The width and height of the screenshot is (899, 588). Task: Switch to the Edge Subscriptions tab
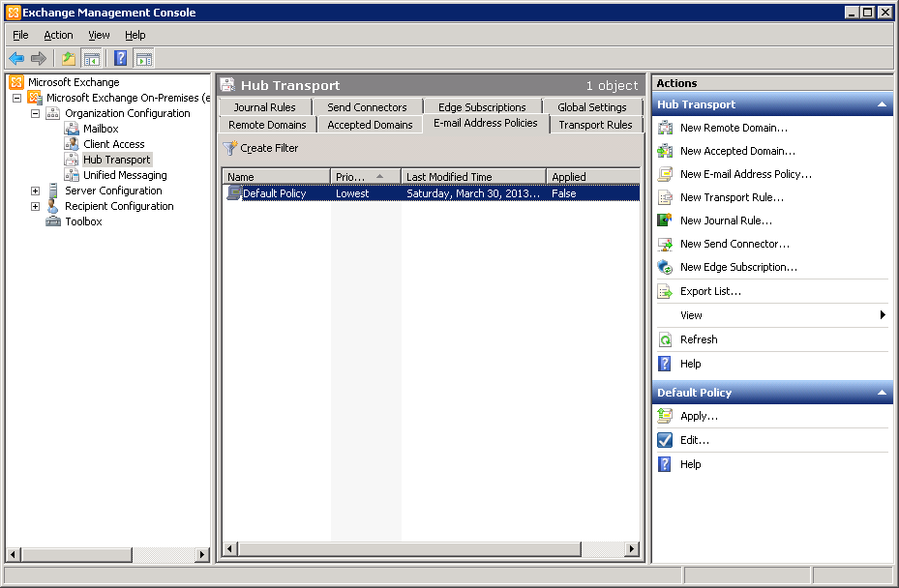click(482, 107)
